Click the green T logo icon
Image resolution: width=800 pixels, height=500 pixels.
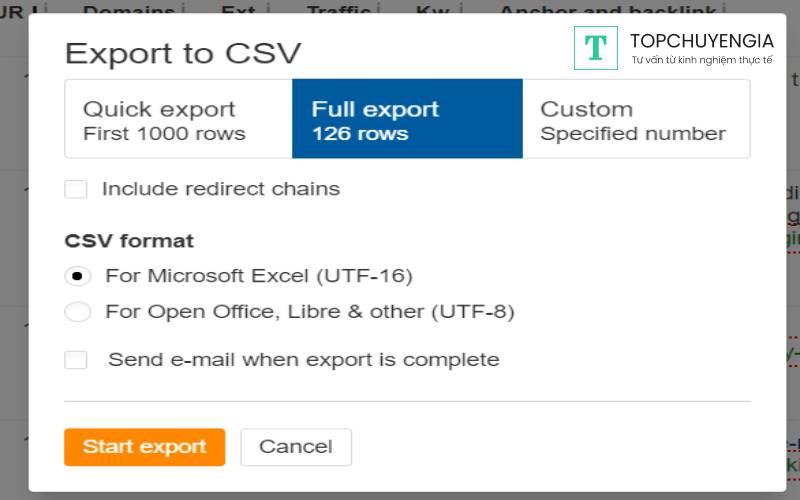click(596, 48)
